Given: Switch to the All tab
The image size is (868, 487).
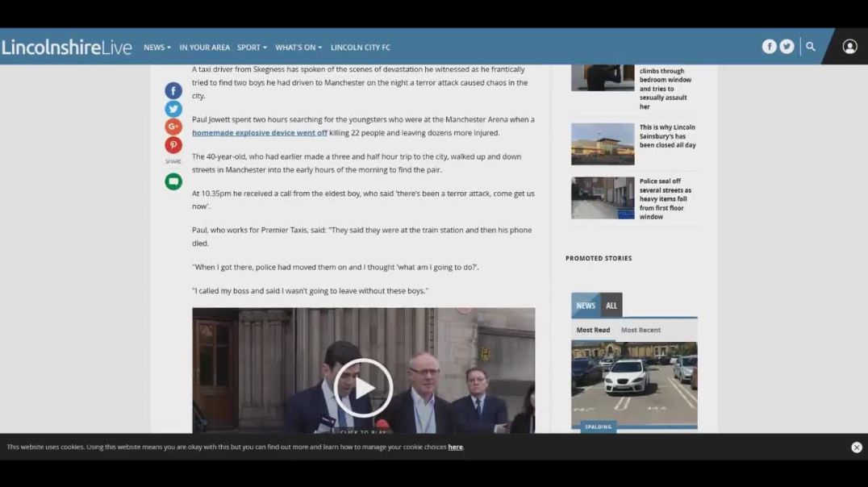Looking at the screenshot, I should click(611, 306).
